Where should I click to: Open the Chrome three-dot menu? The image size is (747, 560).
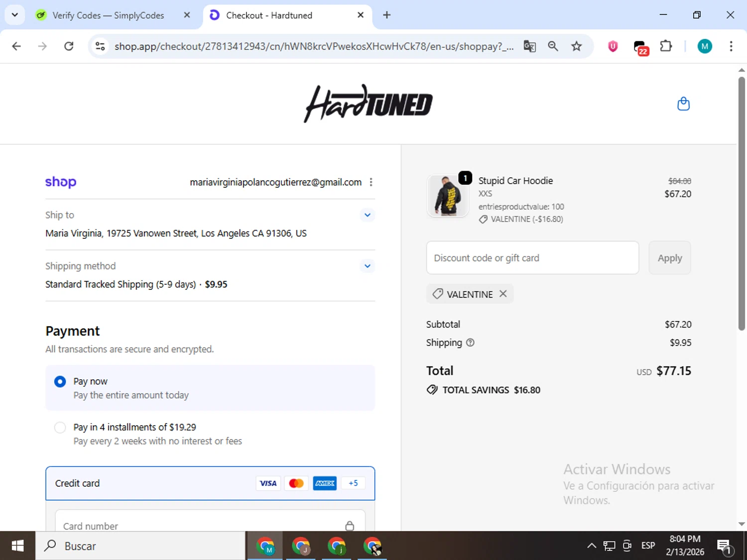click(x=731, y=46)
